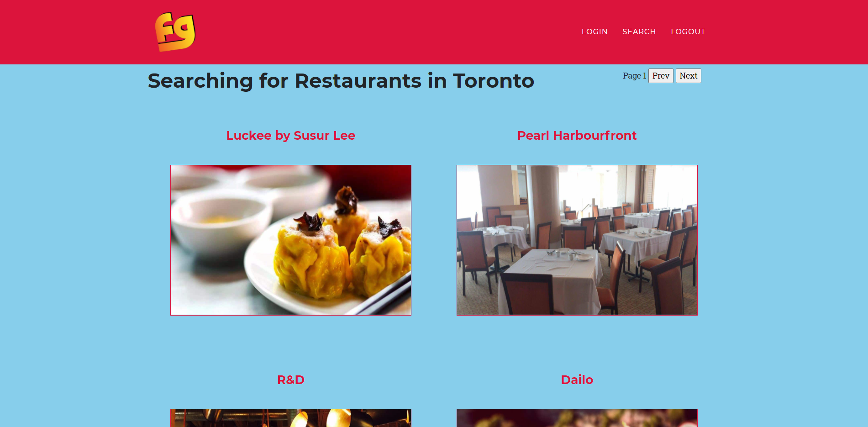
Task: Click the FG logo icon
Action: pos(175,32)
